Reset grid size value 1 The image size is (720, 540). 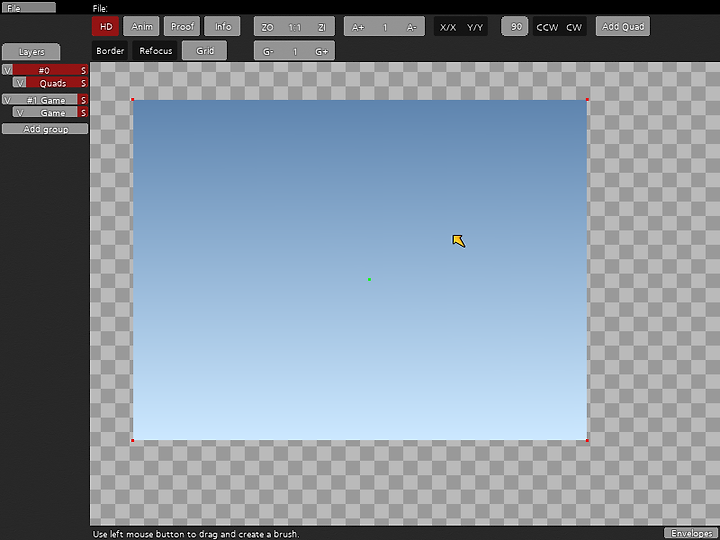[x=294, y=51]
